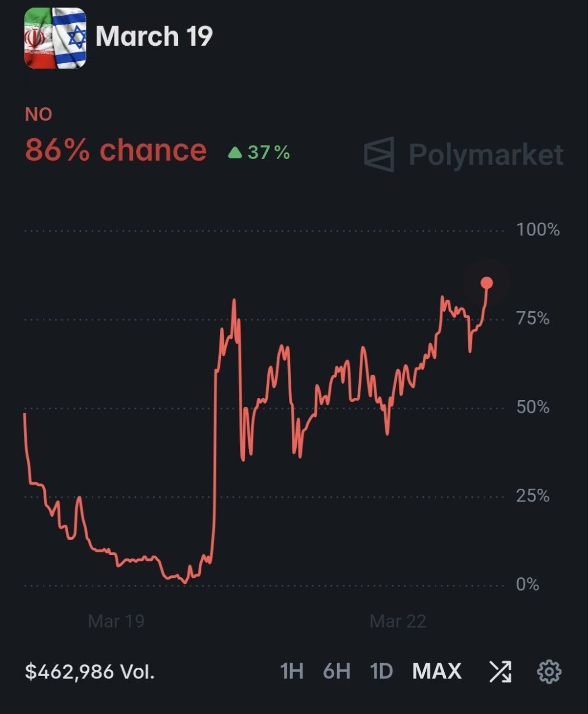Click the red endpoint dot on chart
Viewport: 588px width, 714px height.
point(486,283)
